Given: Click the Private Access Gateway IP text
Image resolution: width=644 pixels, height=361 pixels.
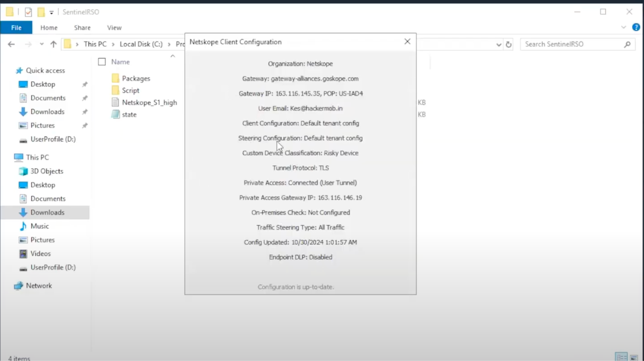Looking at the screenshot, I should [x=300, y=198].
